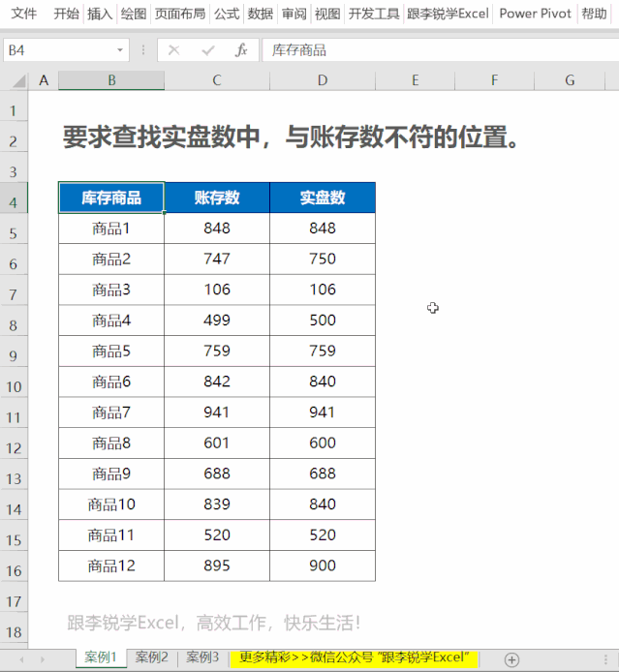
Task: Open the 数据 ribbon tab
Action: click(x=261, y=14)
